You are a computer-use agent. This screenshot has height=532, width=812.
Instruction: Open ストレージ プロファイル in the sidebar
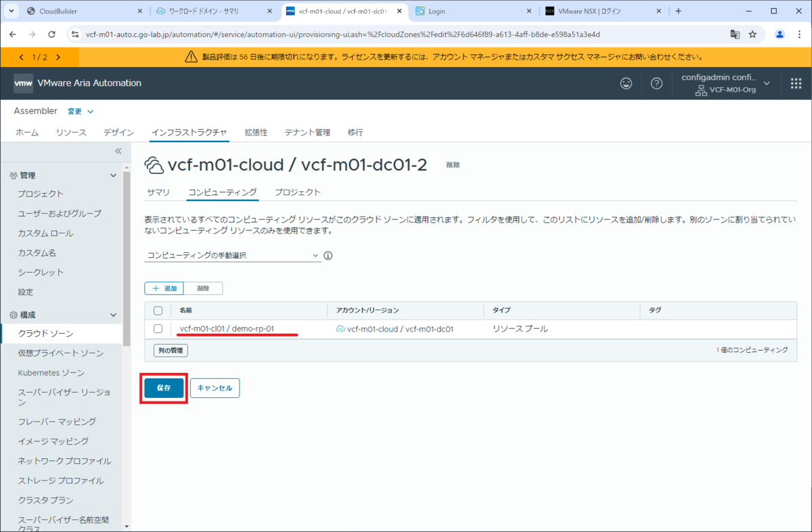pyautogui.click(x=61, y=481)
